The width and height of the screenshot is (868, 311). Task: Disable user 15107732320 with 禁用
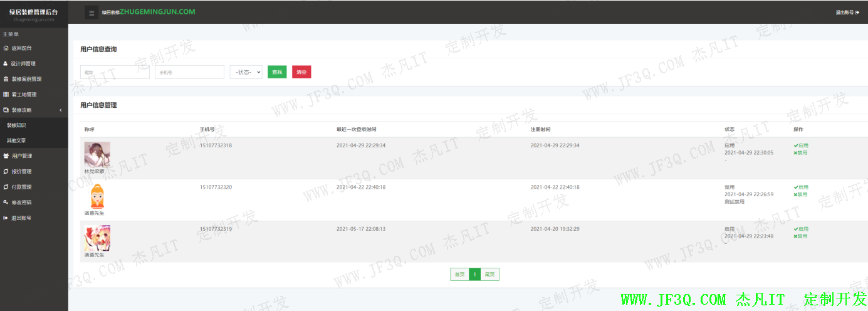[x=800, y=194]
